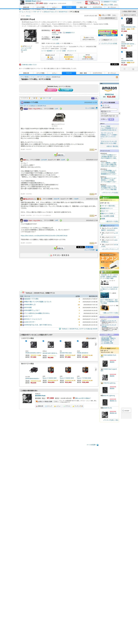The height and width of the screenshot is (644, 138).
Task: Click the クチコミをすべてを見る button
Action: click(59, 255)
